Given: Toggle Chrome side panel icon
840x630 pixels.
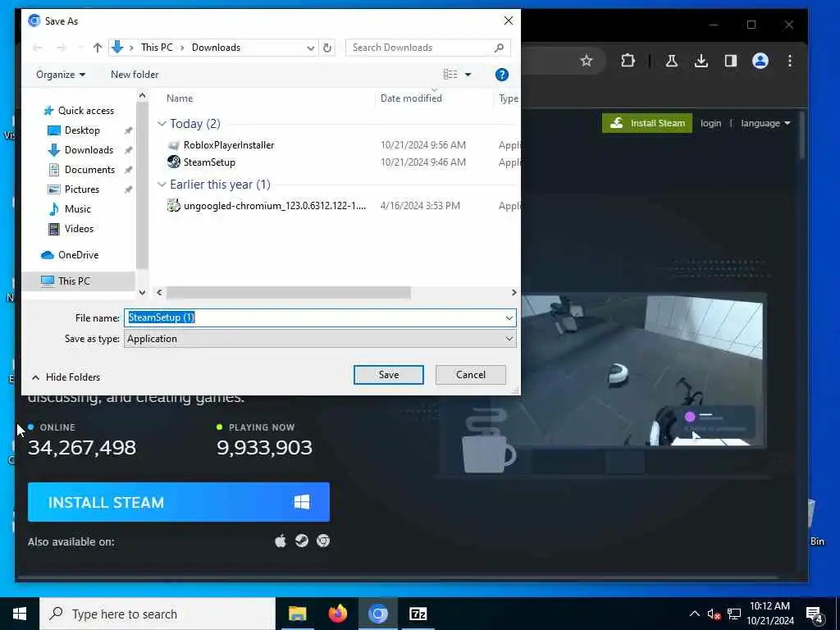Looking at the screenshot, I should [731, 61].
